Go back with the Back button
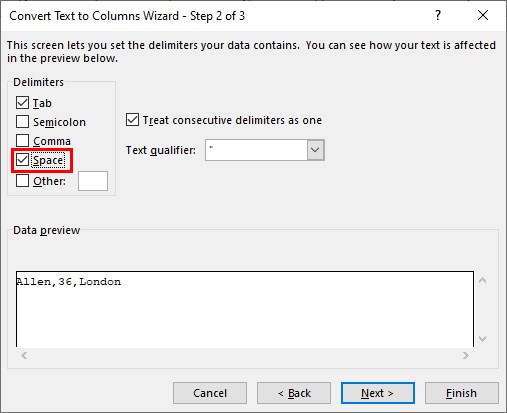Screen dimensions: 507x413 (x=294, y=393)
